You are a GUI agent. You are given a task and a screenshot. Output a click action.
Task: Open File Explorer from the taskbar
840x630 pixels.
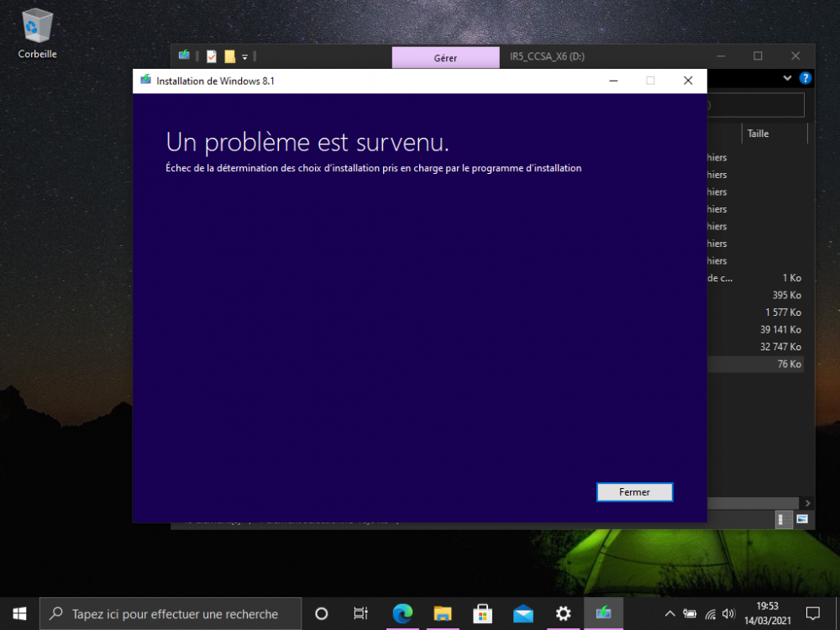click(443, 613)
